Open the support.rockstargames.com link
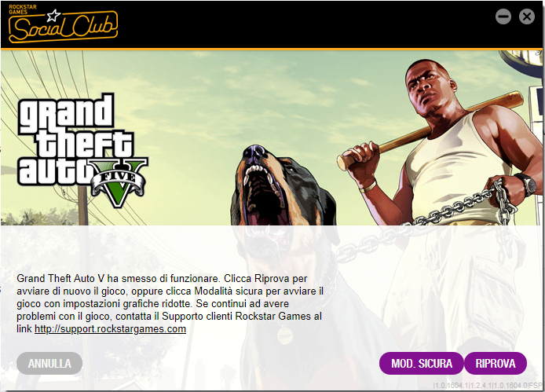The width and height of the screenshot is (545, 392). 110,329
